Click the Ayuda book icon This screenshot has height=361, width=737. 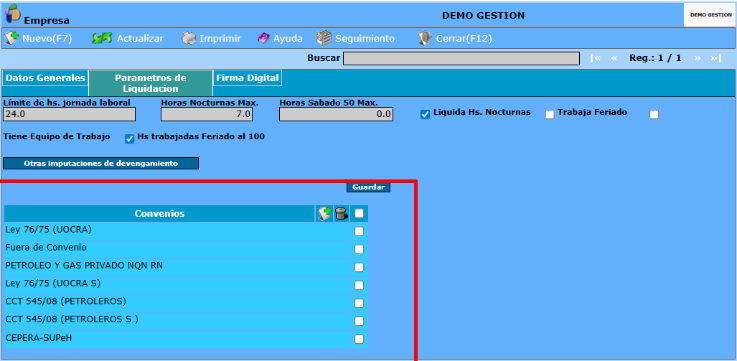(x=264, y=39)
